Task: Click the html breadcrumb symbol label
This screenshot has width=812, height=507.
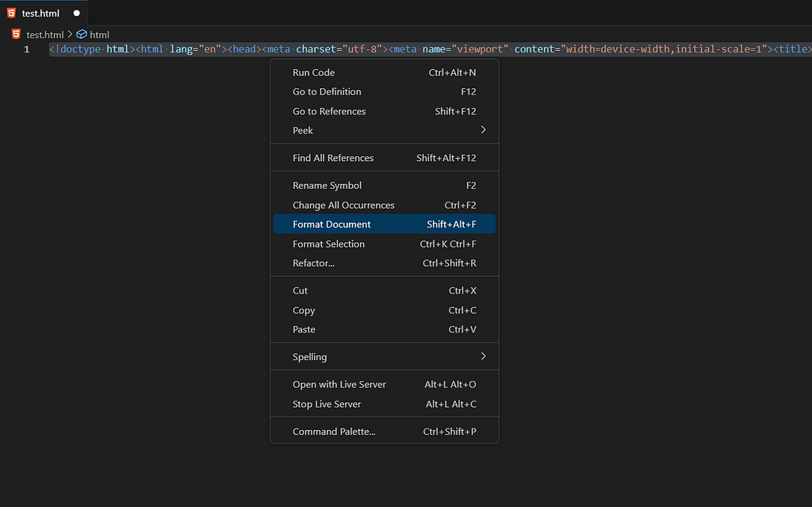Action: (x=99, y=35)
